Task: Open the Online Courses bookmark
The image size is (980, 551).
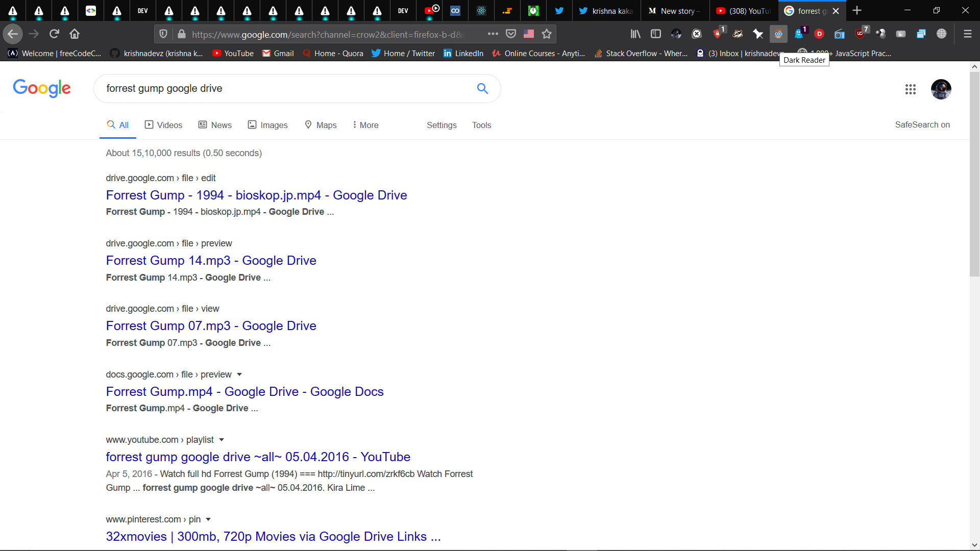Action: click(538, 53)
